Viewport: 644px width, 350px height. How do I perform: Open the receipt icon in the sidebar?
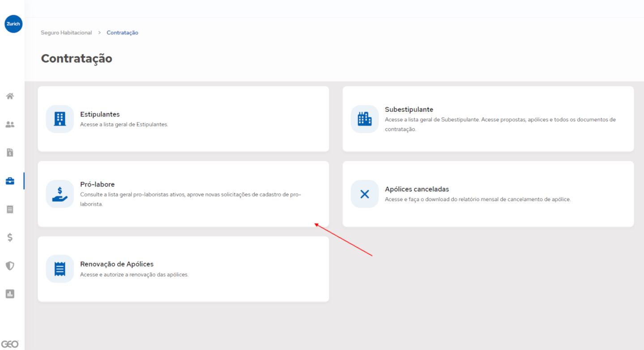click(10, 209)
